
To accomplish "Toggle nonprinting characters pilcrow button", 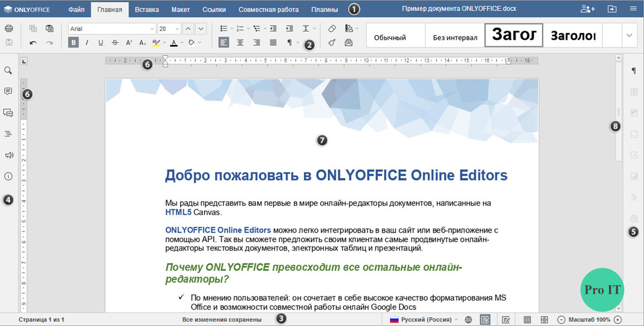I will 289,42.
